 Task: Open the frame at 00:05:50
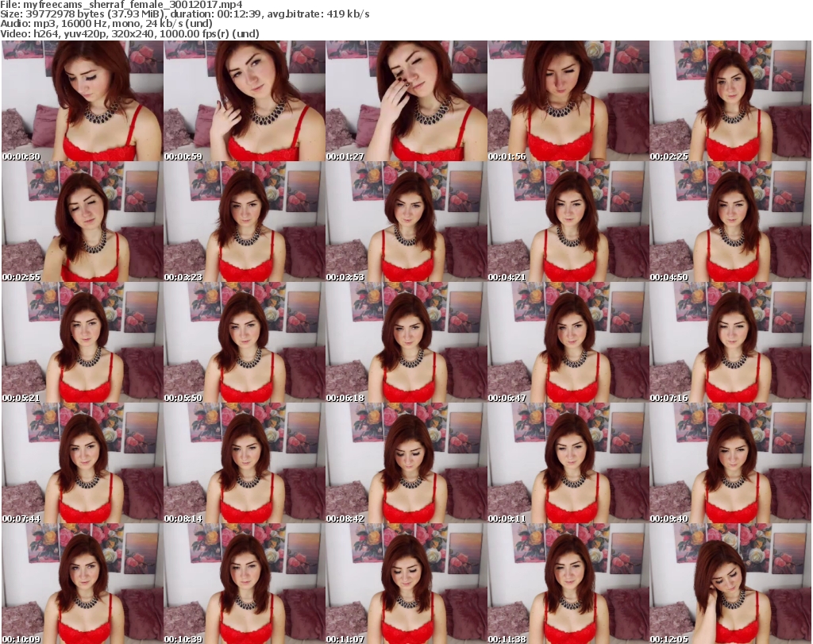click(245, 343)
